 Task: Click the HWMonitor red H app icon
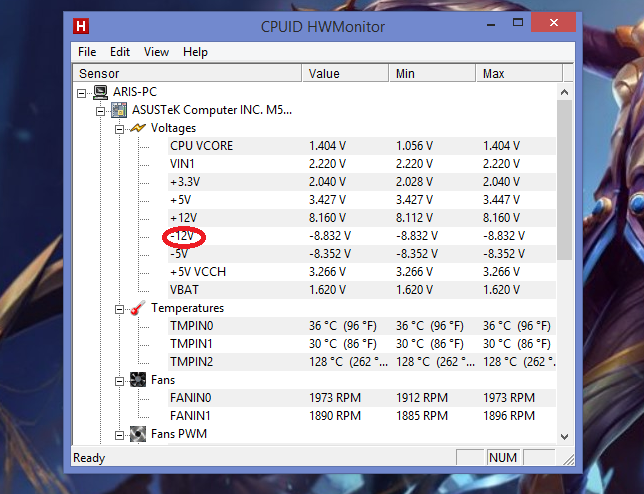pyautogui.click(x=81, y=26)
